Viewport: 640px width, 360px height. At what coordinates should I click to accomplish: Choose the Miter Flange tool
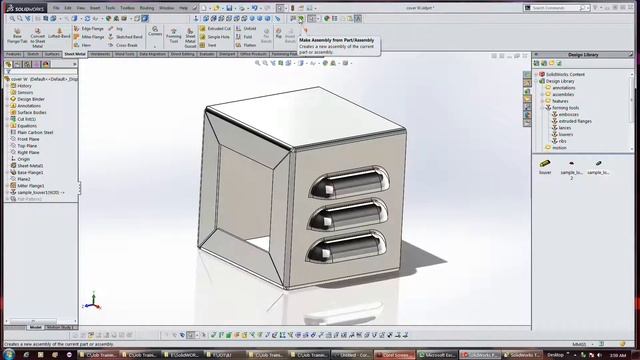click(x=89, y=37)
